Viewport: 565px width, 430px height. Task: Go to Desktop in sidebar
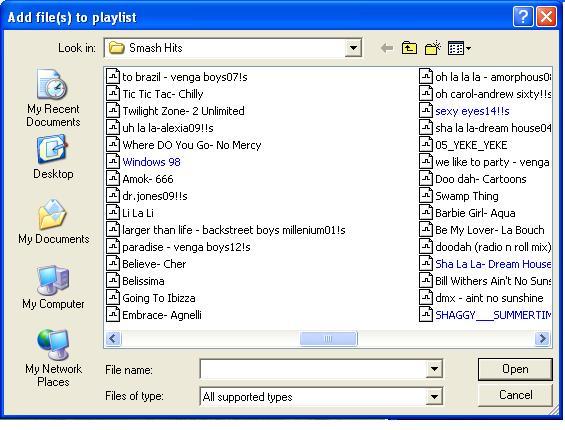pos(53,157)
